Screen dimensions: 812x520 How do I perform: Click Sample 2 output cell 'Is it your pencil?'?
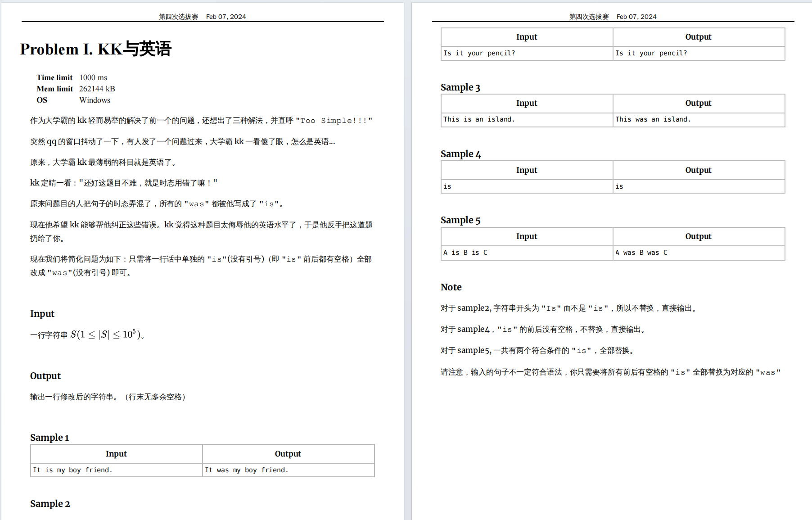(x=699, y=53)
